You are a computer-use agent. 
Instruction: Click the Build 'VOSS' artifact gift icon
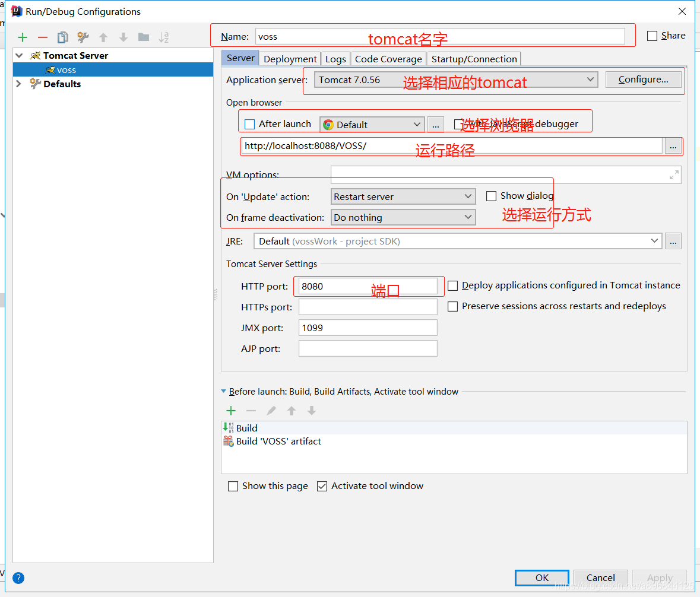click(x=228, y=442)
